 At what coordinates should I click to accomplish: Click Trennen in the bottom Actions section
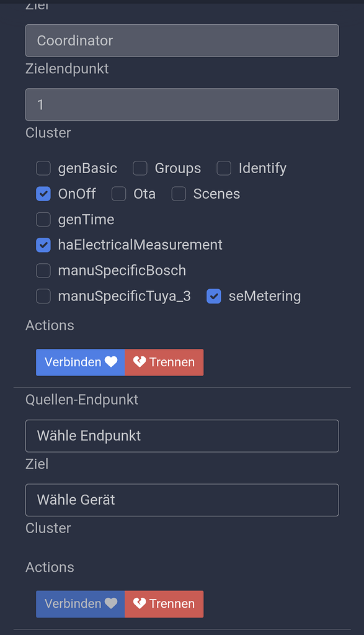163,604
